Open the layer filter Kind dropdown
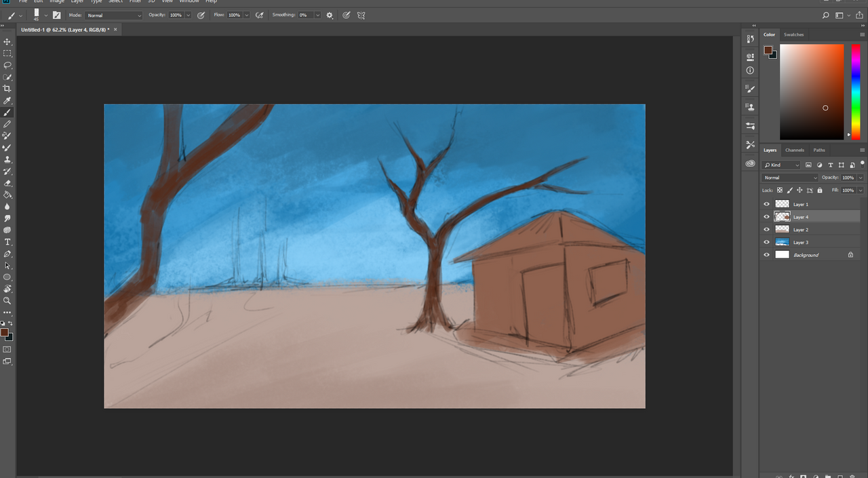Screen dimensions: 868x478 coord(782,165)
